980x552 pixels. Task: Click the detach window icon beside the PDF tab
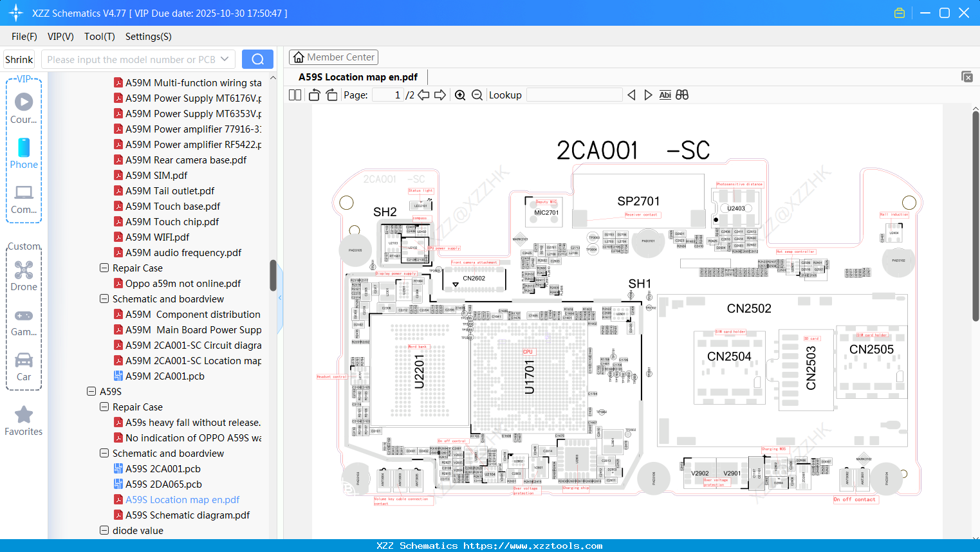click(x=967, y=77)
